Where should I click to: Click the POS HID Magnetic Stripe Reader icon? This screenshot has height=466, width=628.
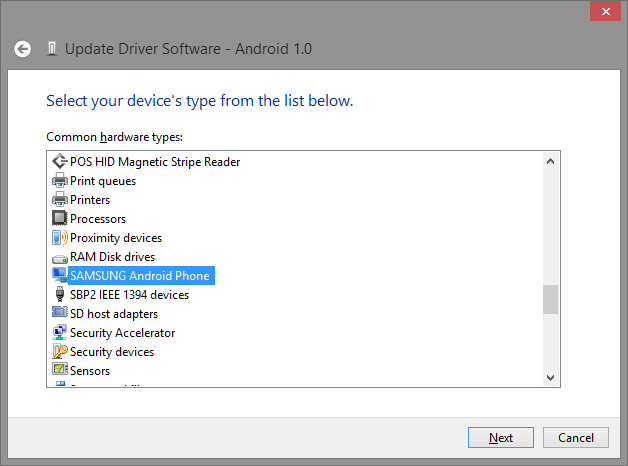point(59,162)
